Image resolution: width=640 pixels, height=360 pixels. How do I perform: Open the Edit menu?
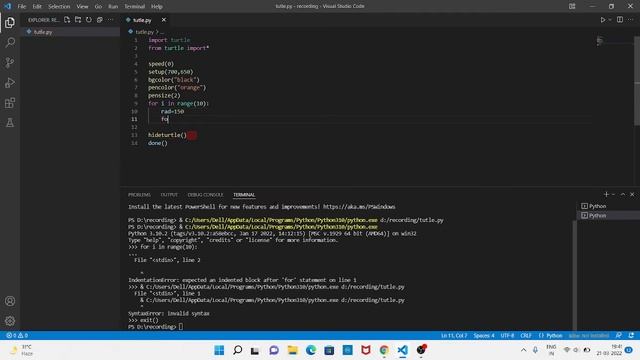pos(37,7)
